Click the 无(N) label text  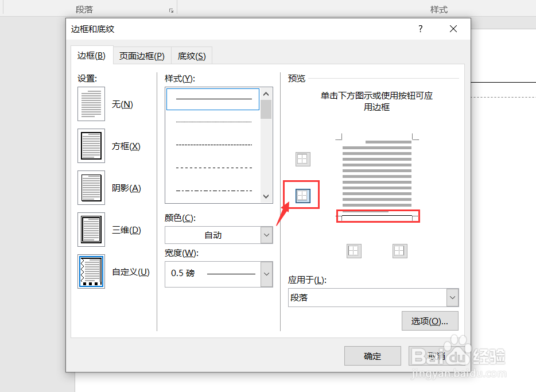click(x=122, y=104)
